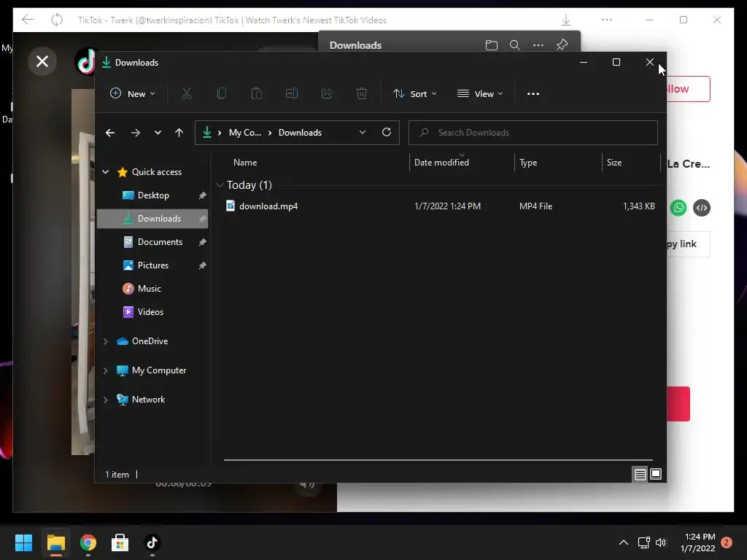Image resolution: width=747 pixels, height=560 pixels.
Task: Click the TikTok app taskbar icon
Action: click(152, 542)
